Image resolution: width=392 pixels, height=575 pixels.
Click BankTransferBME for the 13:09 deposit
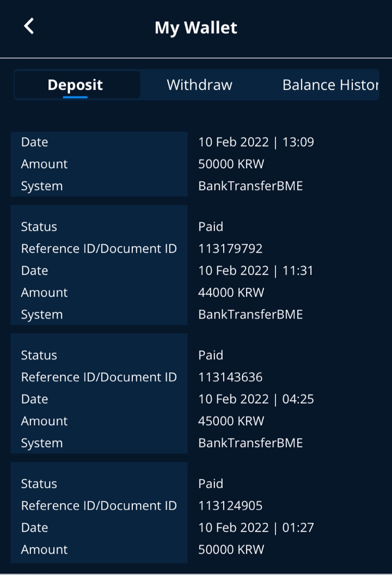pos(250,186)
